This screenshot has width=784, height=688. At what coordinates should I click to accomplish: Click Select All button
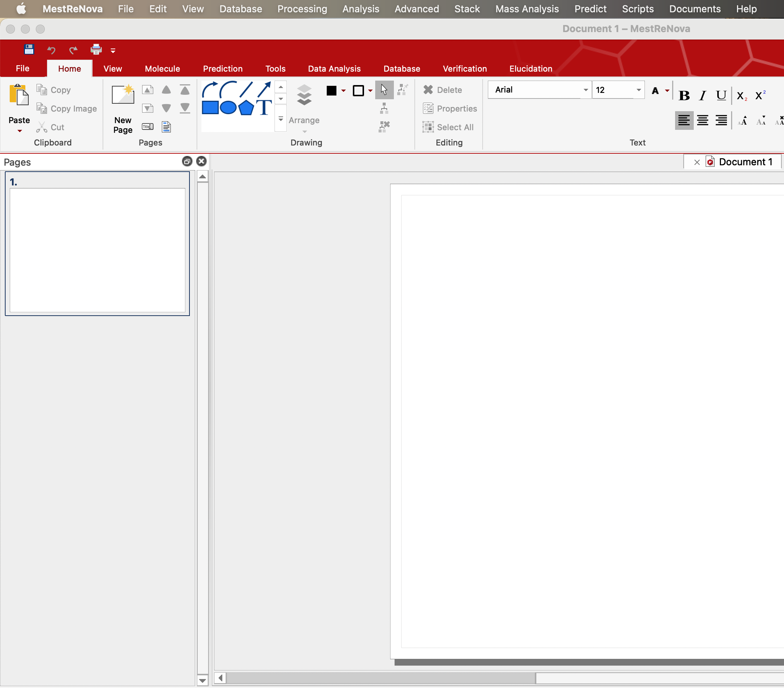tap(448, 127)
